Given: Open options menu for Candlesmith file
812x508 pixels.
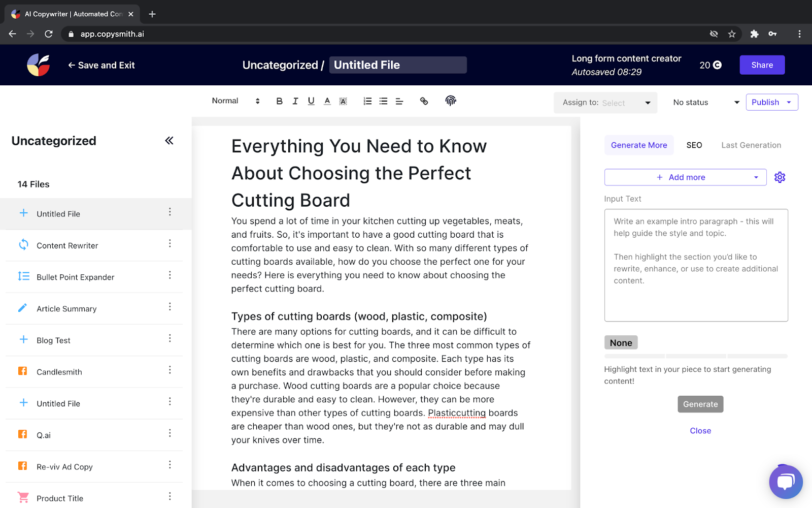Looking at the screenshot, I should click(170, 370).
